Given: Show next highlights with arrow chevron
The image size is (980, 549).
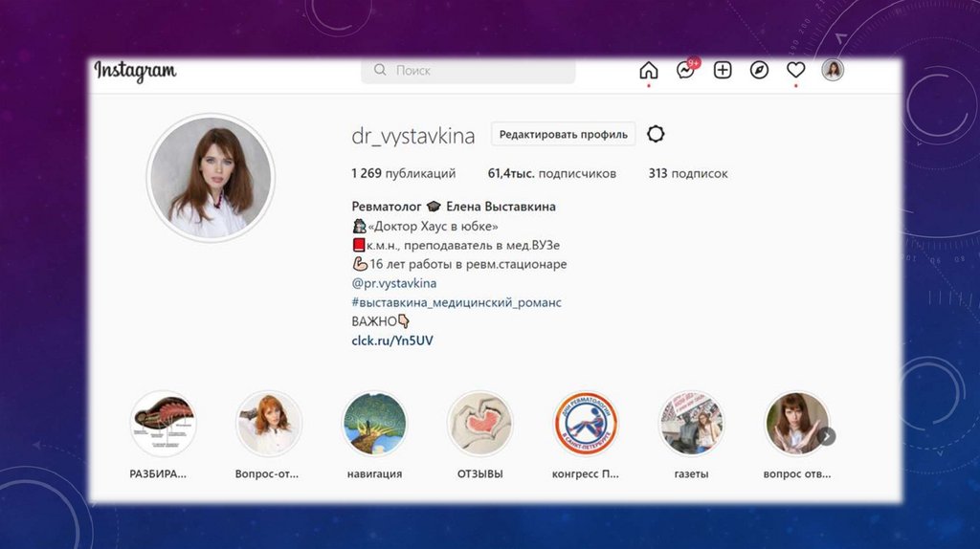Looking at the screenshot, I should 826,436.
